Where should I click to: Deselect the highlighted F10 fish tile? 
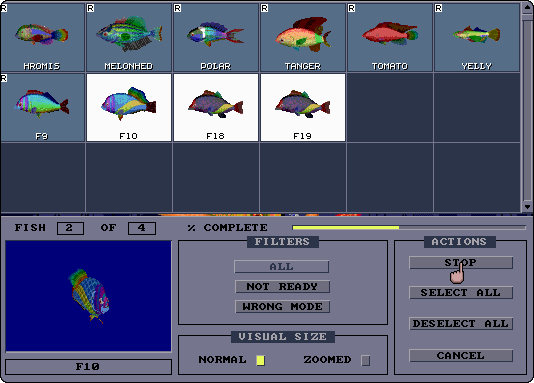[129, 107]
